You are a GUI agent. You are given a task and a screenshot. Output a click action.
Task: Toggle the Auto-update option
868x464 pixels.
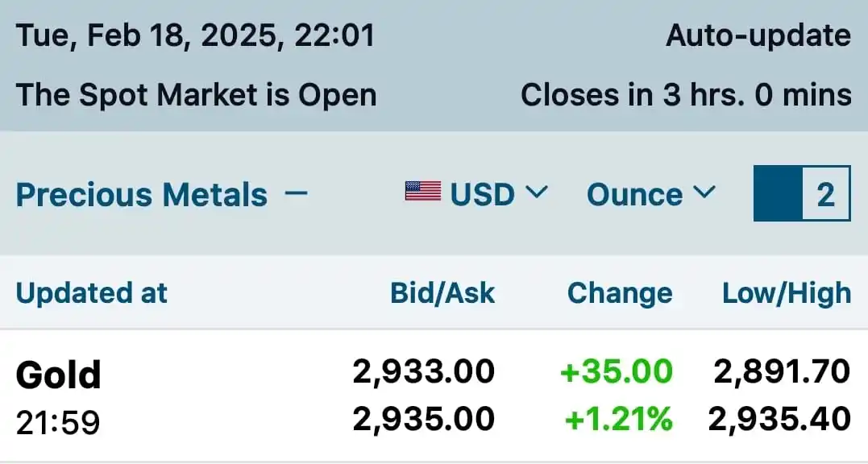tap(758, 36)
